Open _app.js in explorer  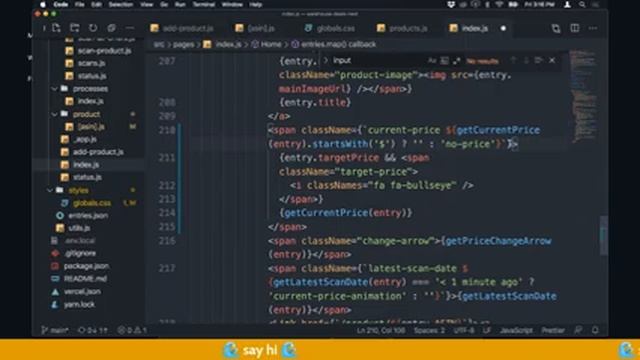click(85, 139)
